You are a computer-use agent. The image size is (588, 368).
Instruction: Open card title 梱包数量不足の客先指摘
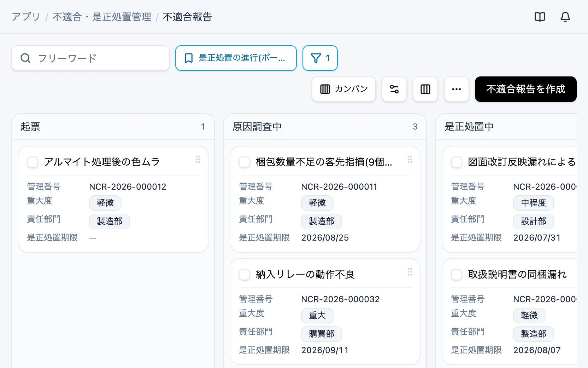[x=324, y=162]
